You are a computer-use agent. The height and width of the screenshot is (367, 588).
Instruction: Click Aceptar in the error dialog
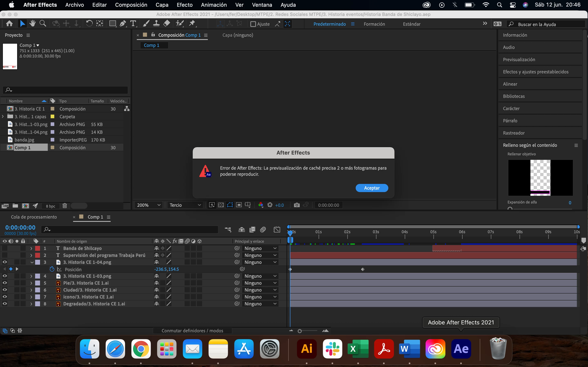(x=372, y=188)
